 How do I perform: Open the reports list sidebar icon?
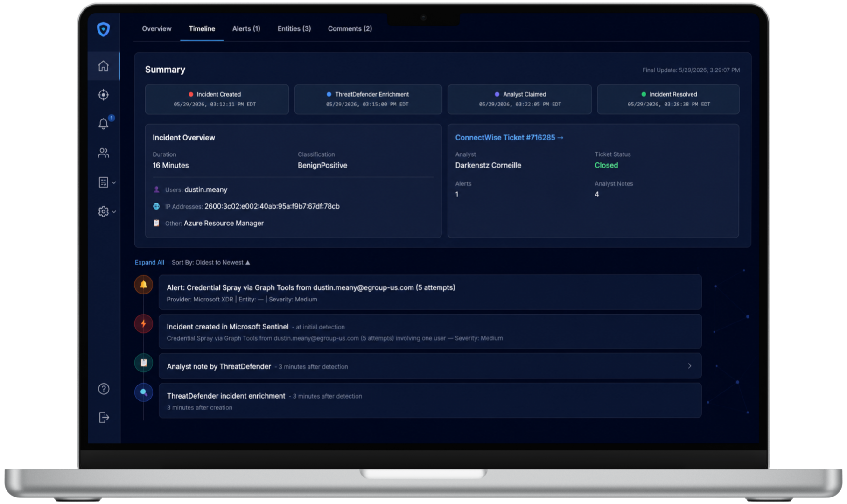(103, 182)
